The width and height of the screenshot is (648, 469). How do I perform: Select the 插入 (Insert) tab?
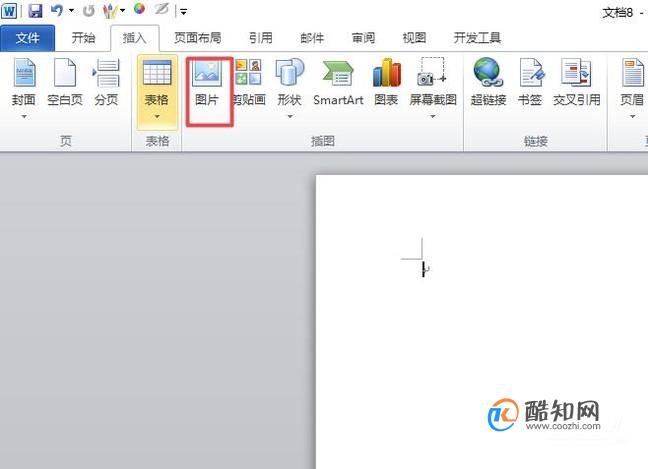tap(135, 38)
